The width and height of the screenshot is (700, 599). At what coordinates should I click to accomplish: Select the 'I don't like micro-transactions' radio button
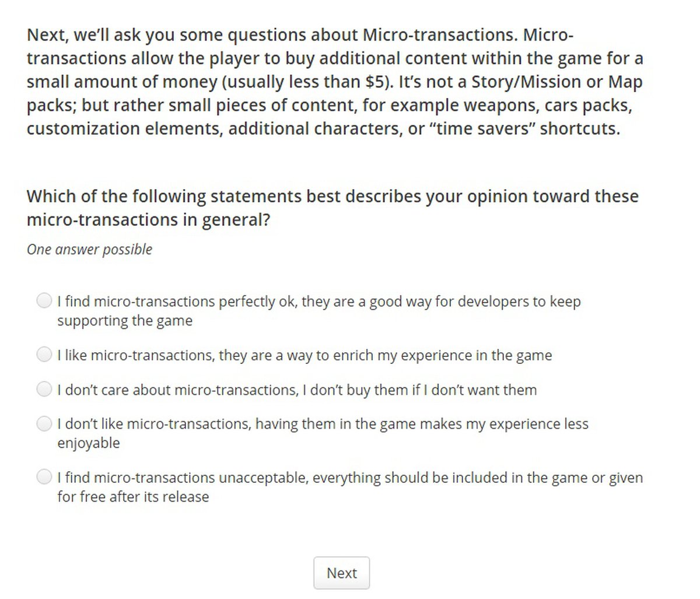coord(44,423)
